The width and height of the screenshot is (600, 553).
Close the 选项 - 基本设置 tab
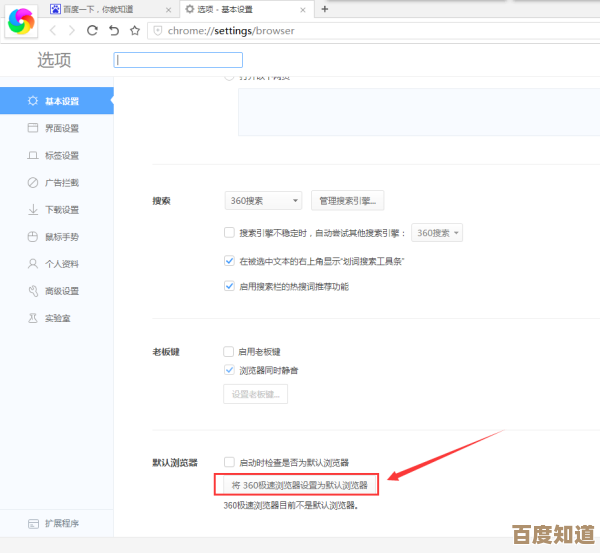click(x=303, y=10)
